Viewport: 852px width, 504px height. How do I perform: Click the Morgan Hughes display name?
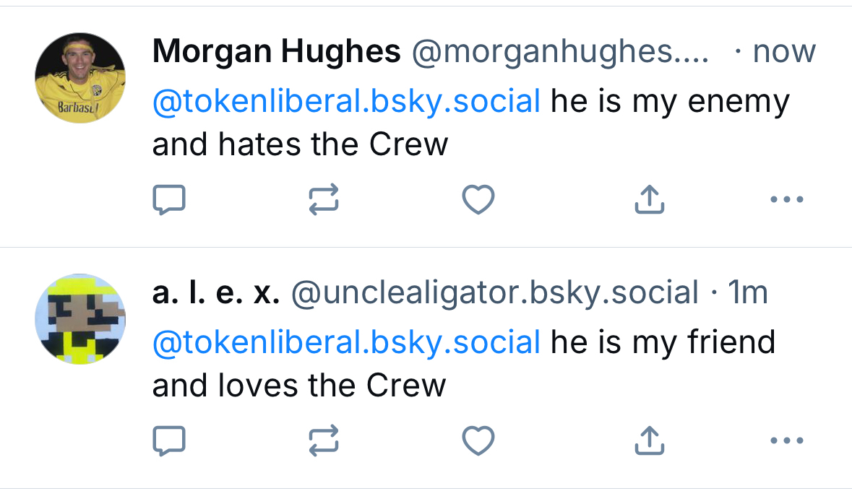click(276, 52)
